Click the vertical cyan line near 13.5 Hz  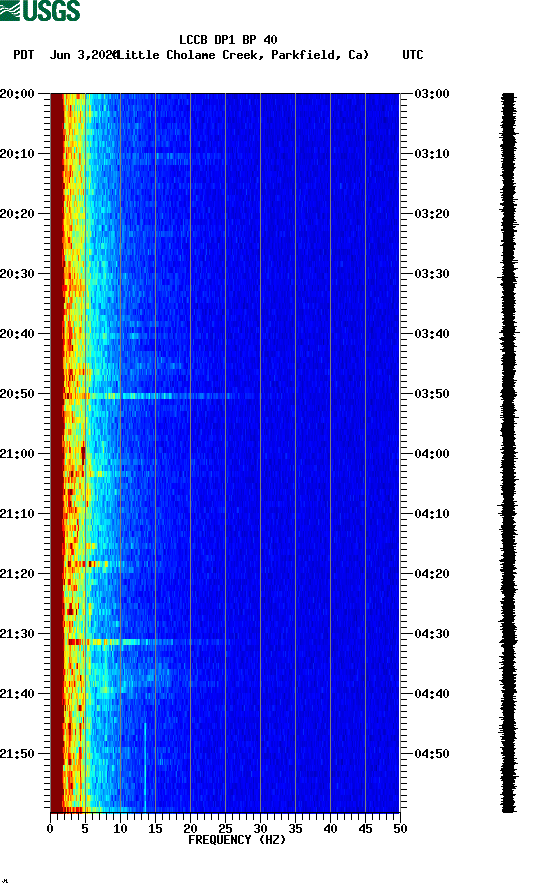pos(145,767)
